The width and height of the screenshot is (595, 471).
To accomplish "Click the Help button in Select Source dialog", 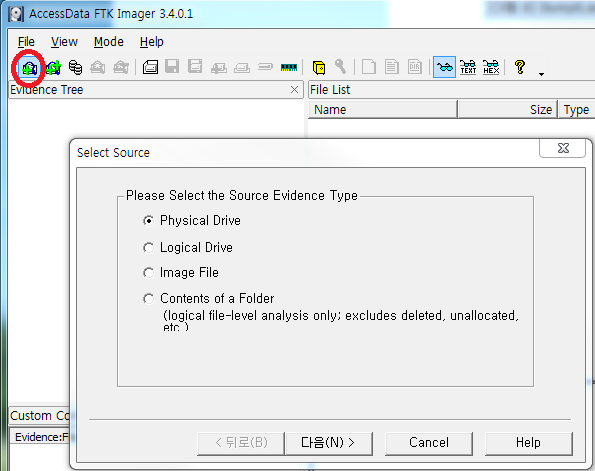I will coord(528,443).
